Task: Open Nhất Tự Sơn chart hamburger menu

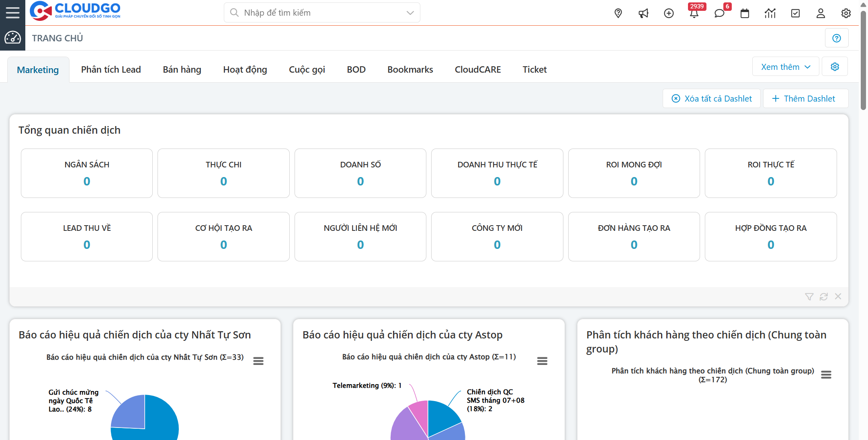Action: click(258, 361)
